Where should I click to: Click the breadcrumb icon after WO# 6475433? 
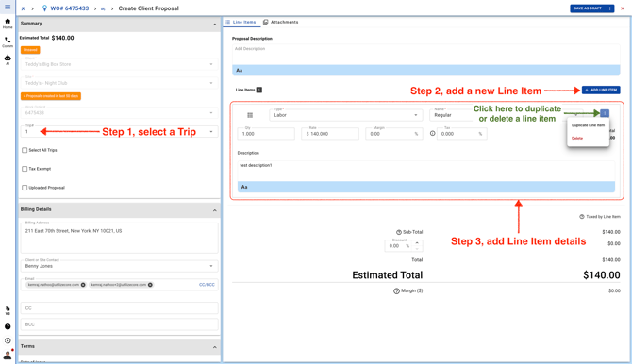pos(103,8)
